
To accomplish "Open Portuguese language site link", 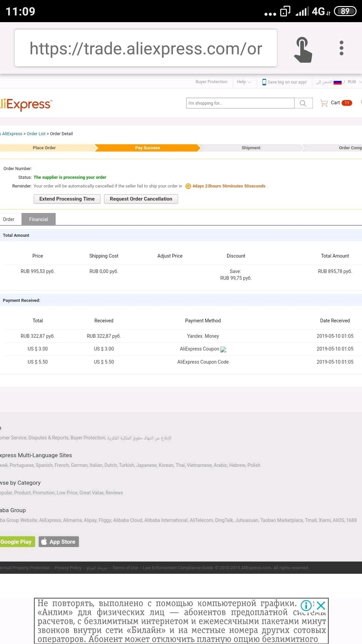I will (x=21, y=465).
